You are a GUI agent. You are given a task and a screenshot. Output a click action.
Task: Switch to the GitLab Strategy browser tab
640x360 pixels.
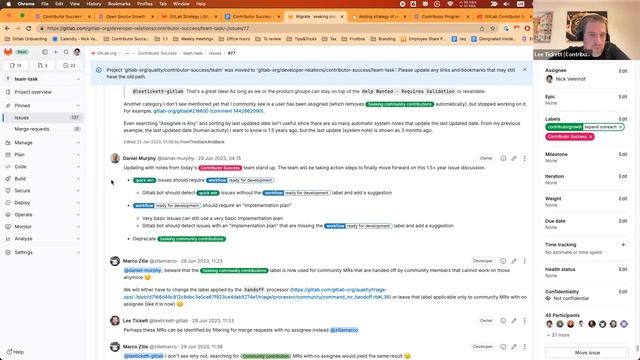189,16
